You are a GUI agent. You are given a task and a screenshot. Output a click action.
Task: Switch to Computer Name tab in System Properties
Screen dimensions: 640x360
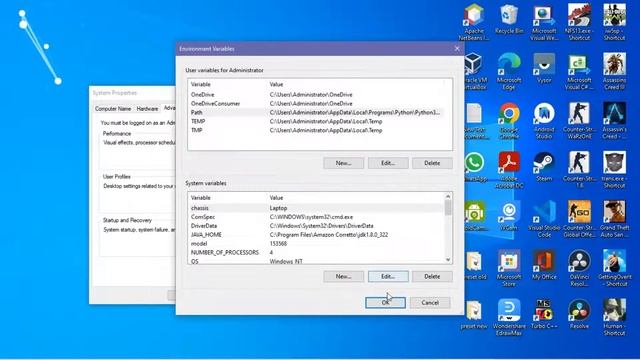[x=113, y=109]
